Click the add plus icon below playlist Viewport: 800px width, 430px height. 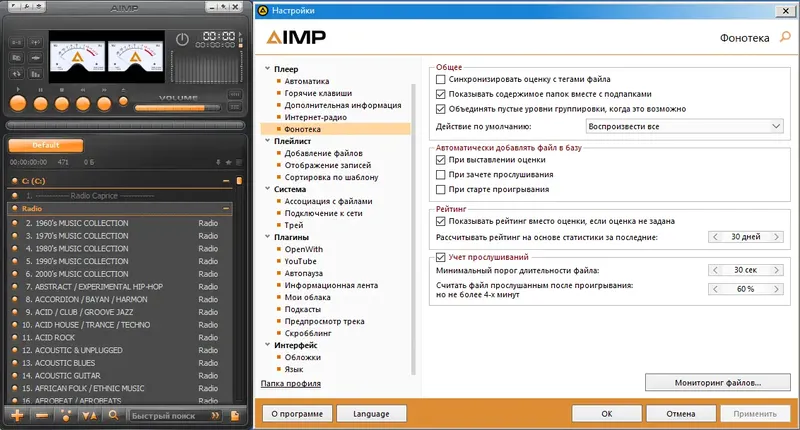click(x=17, y=416)
